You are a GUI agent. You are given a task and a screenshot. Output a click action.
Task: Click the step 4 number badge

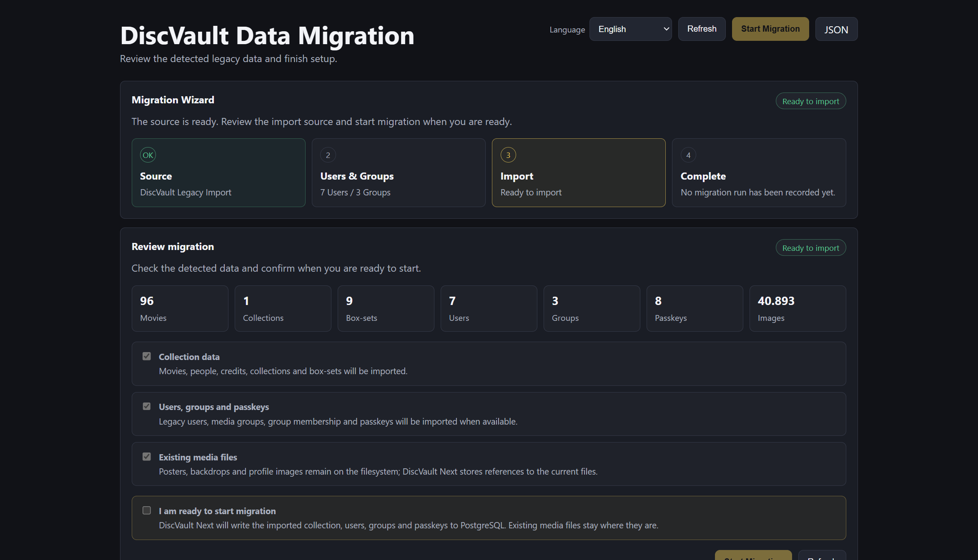pos(688,155)
